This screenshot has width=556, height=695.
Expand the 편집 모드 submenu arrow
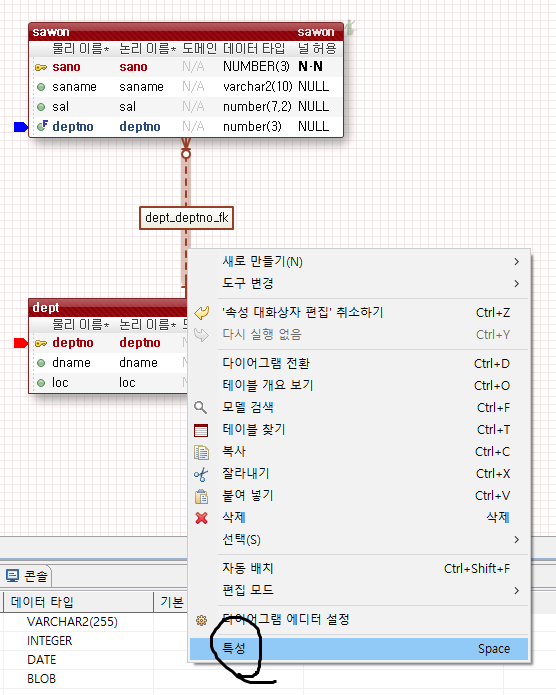(x=517, y=590)
